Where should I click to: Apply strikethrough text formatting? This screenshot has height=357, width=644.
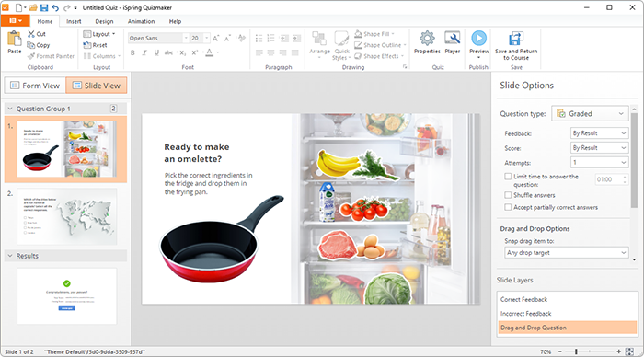168,52
